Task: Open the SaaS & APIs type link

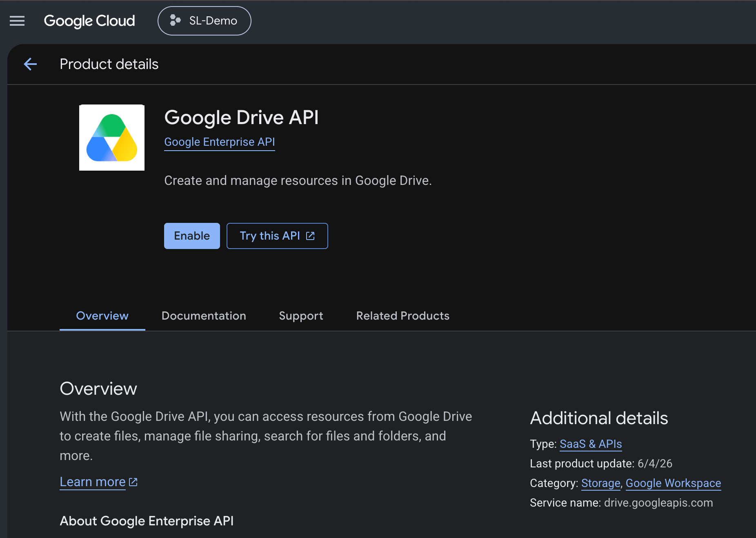Action: coord(591,444)
